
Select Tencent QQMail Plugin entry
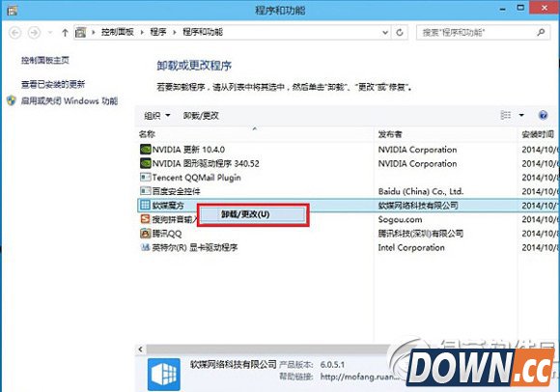pos(196,178)
